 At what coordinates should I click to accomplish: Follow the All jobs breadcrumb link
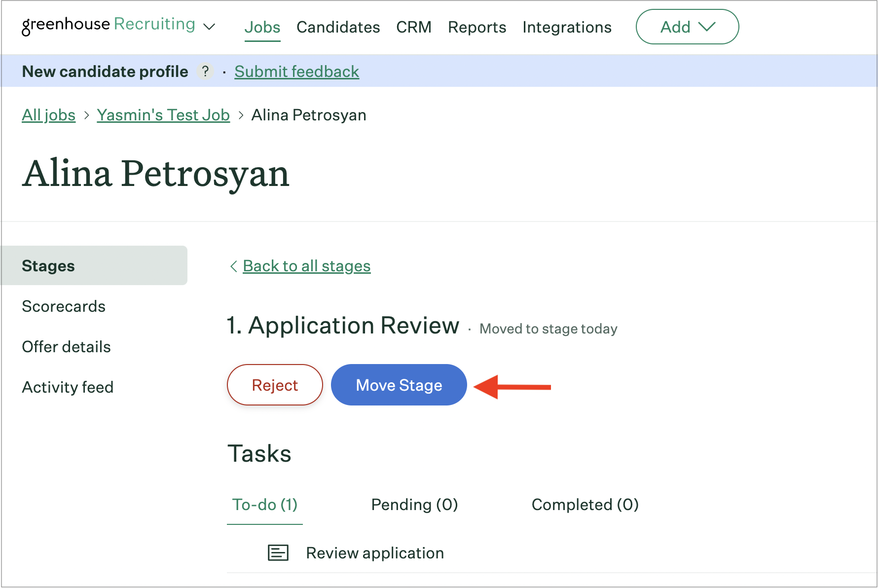[49, 115]
